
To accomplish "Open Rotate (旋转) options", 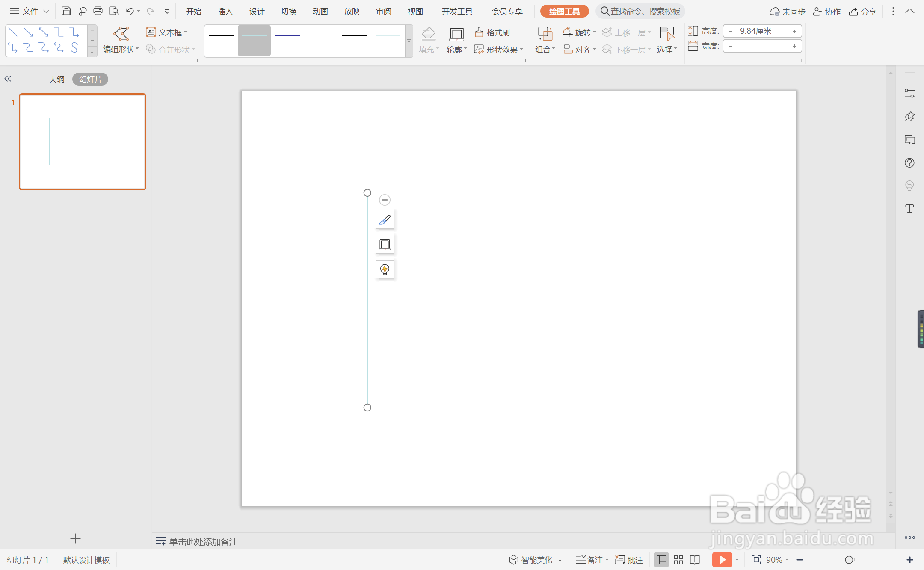I will (579, 32).
